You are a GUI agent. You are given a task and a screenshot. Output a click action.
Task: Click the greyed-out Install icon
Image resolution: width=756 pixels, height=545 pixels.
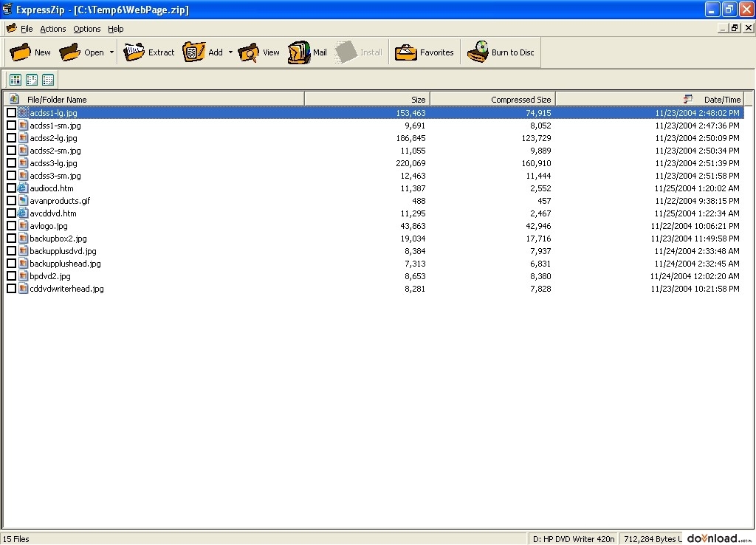(346, 52)
